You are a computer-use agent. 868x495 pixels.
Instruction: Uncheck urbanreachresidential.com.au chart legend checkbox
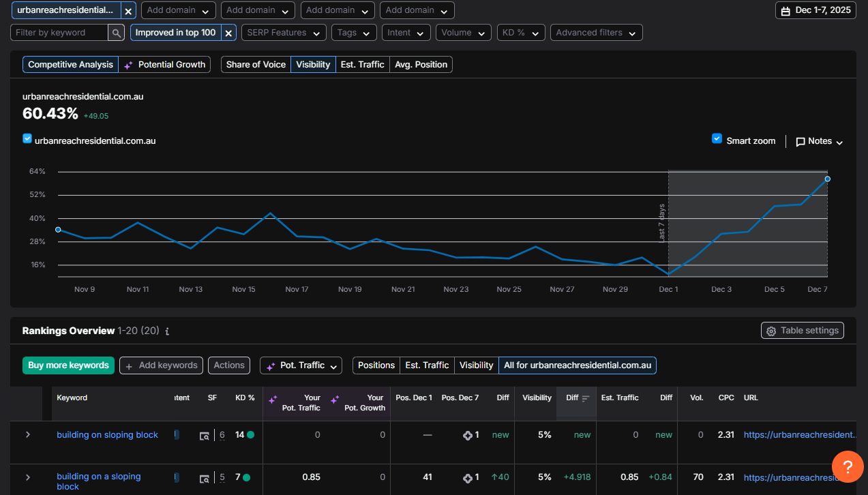tap(27, 138)
